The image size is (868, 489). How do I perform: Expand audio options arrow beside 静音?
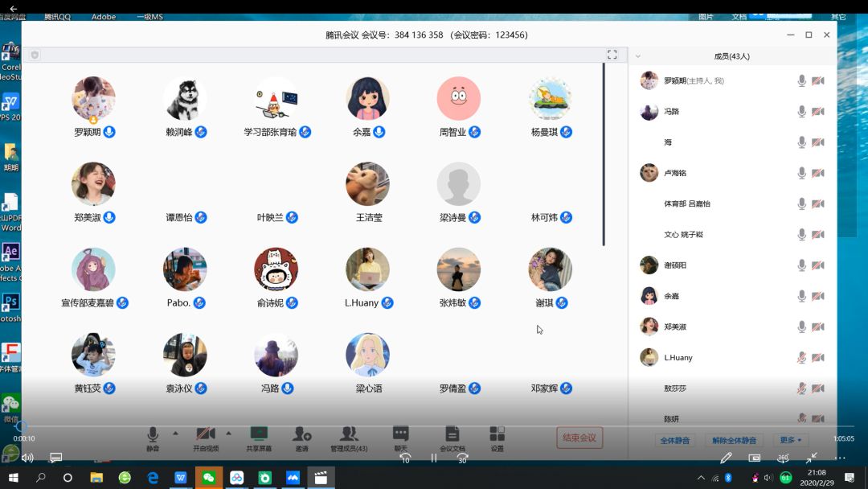(x=175, y=433)
